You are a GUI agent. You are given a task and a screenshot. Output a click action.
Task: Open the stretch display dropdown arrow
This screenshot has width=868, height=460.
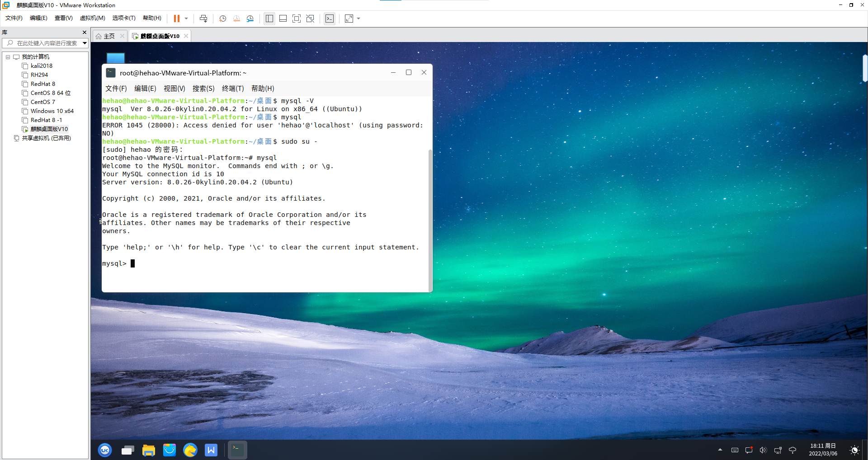(x=359, y=19)
